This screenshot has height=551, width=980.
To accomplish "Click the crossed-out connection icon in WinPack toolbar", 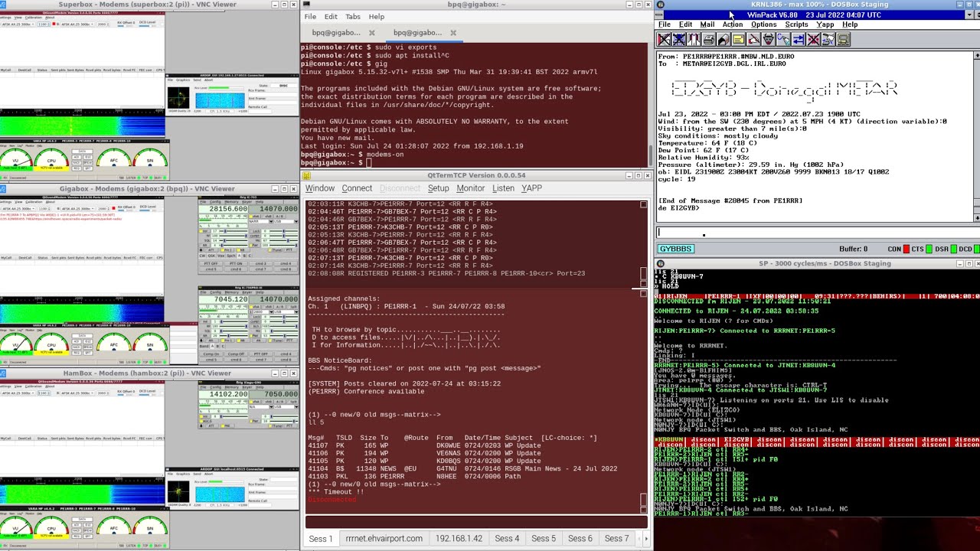I will (x=664, y=39).
